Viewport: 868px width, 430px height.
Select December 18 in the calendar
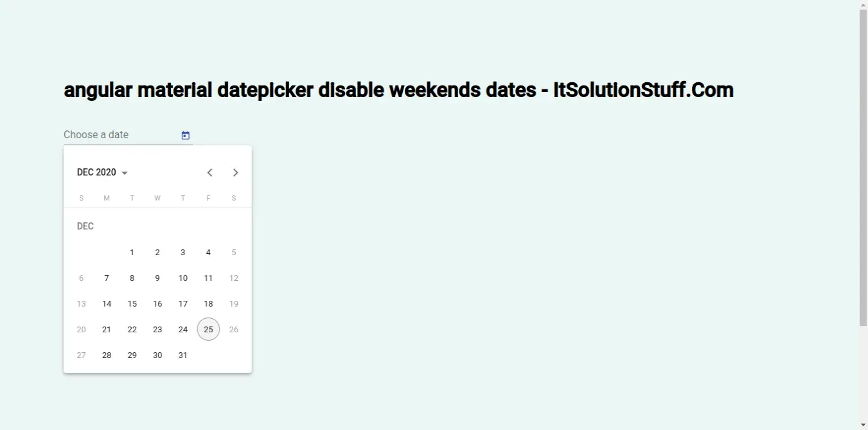tap(208, 303)
